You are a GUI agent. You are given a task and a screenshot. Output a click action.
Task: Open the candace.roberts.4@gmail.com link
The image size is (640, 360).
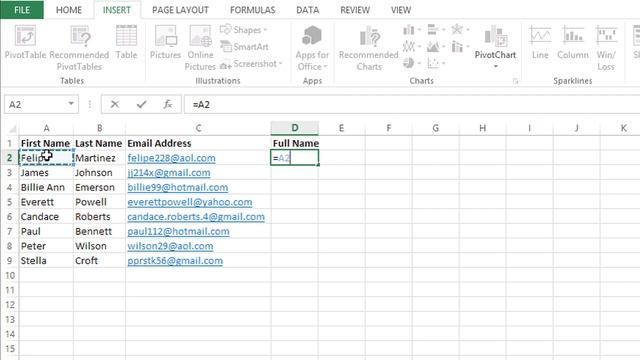pyautogui.click(x=196, y=217)
